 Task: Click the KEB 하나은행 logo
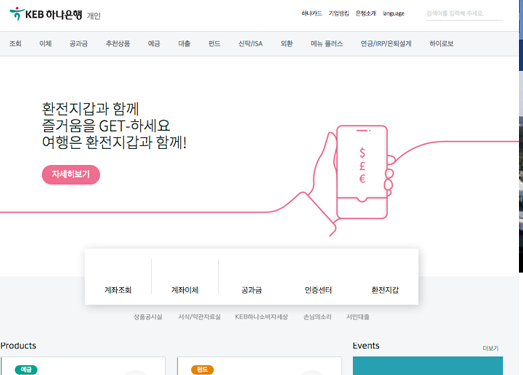46,14
